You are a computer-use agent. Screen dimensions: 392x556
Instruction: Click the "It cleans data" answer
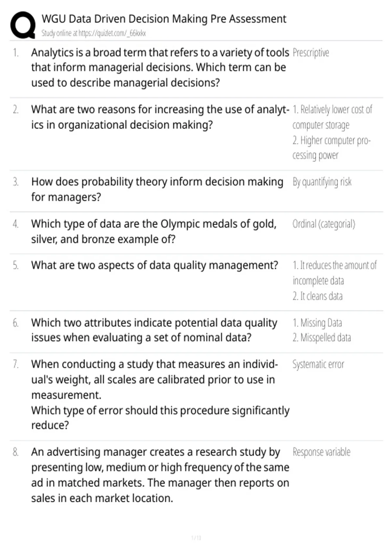click(318, 296)
